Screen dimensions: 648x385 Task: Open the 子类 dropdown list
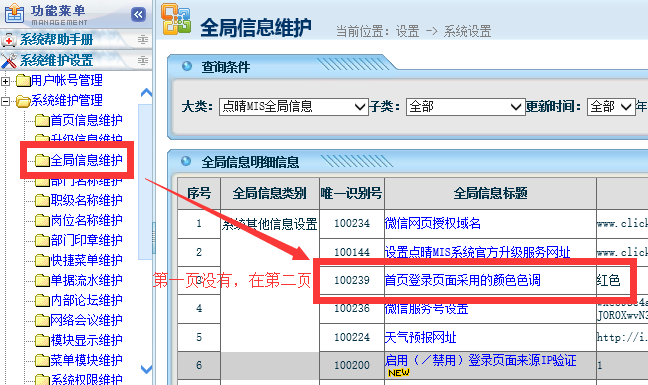click(x=465, y=107)
